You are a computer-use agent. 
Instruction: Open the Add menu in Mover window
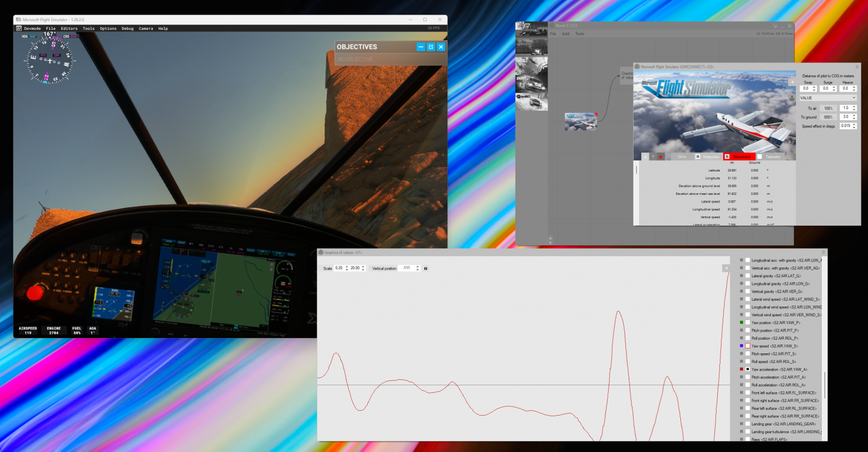click(566, 34)
